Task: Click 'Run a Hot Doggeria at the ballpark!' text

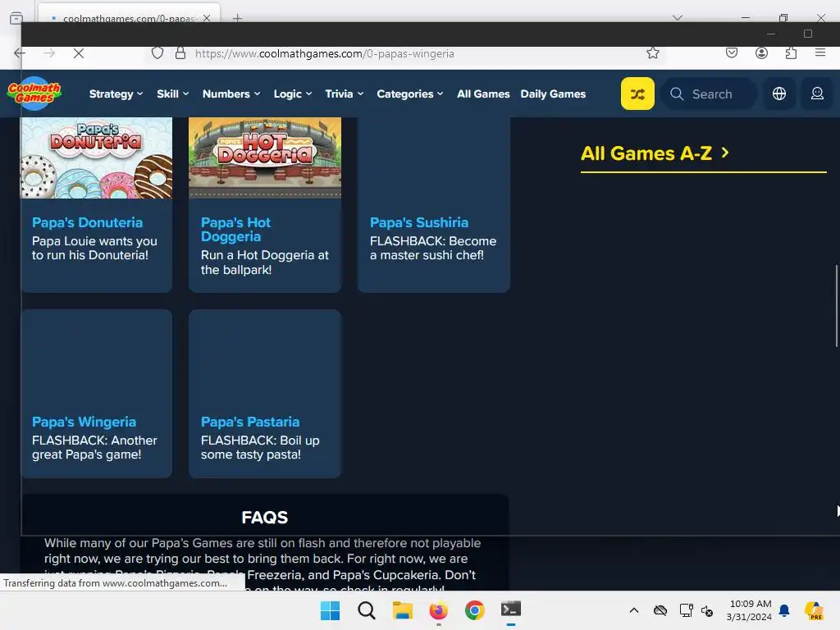Action: pos(265,262)
